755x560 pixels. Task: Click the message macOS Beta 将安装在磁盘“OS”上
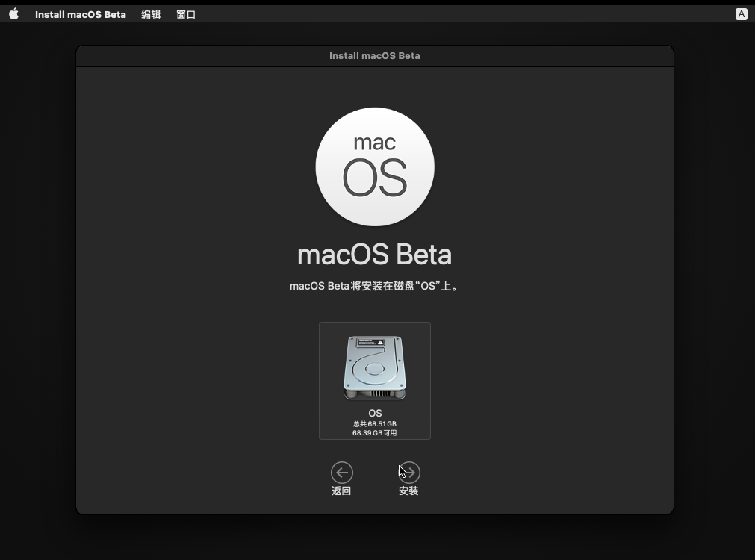click(x=374, y=286)
